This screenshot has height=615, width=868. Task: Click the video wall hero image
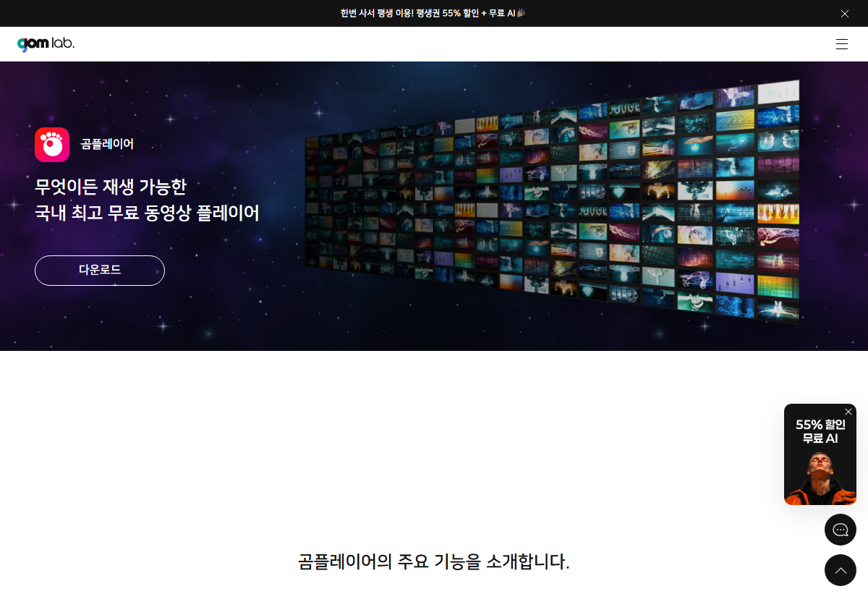pos(553,202)
